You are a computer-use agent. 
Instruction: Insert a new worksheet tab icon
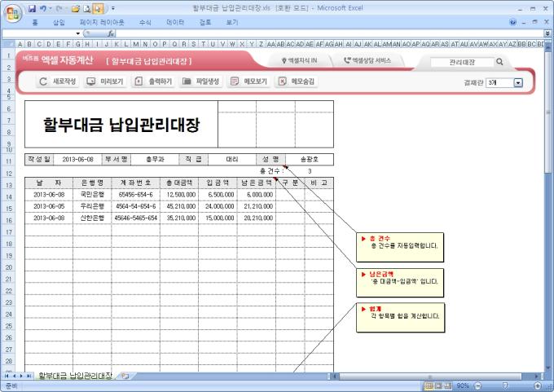[125, 376]
